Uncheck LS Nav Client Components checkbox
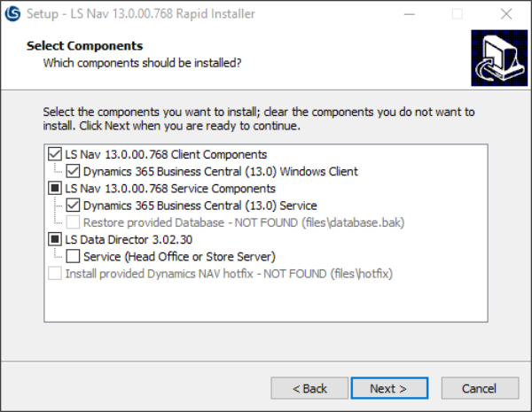 pos(54,155)
